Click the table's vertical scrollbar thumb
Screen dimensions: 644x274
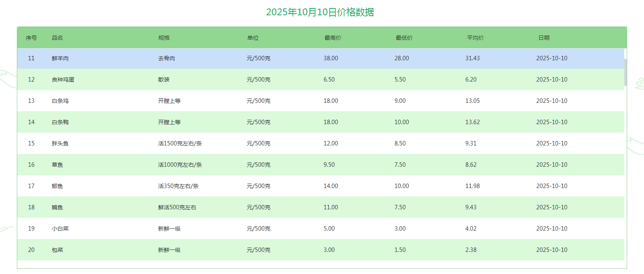(x=626, y=72)
